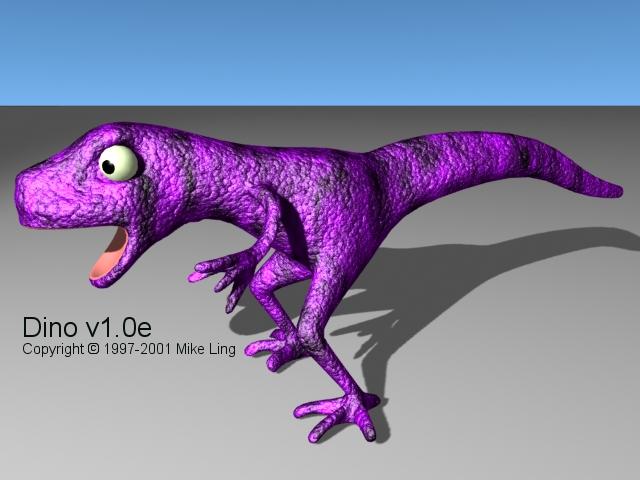This screenshot has width=640, height=480.
Task: Click the dinosaur's small front hand
Action: pyautogui.click(x=220, y=268)
